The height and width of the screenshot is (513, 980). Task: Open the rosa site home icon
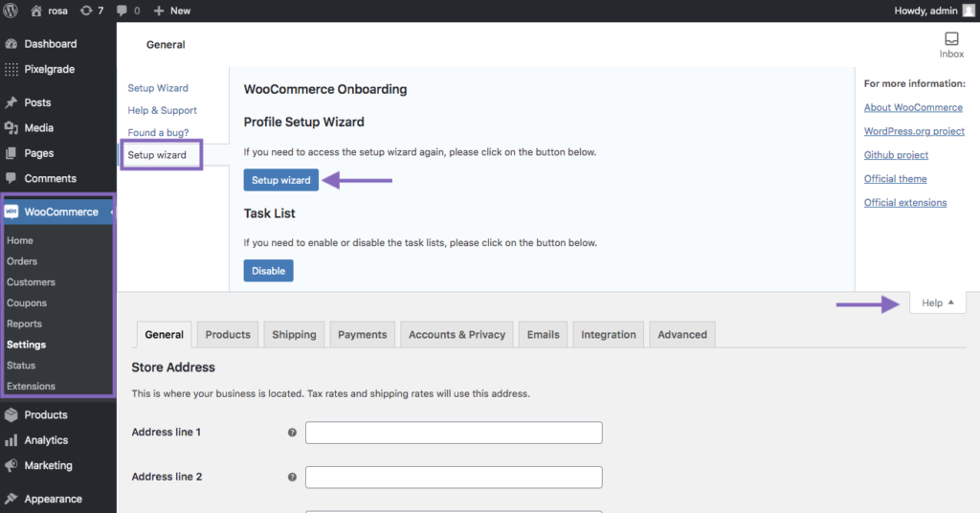point(36,11)
